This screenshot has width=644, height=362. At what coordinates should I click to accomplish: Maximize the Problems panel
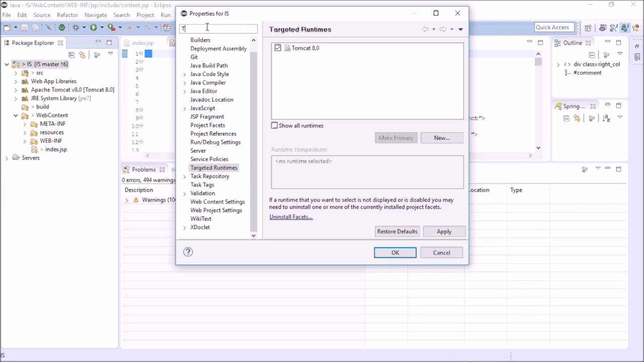tap(619, 169)
